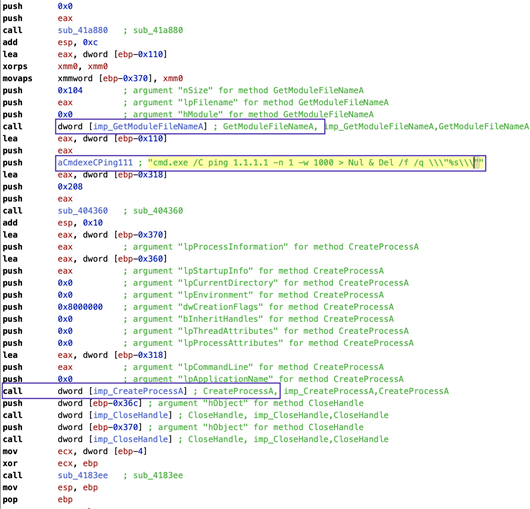This screenshot has width=530, height=509.
Task: Click the lpCommandLine argument comment
Action: (253, 367)
